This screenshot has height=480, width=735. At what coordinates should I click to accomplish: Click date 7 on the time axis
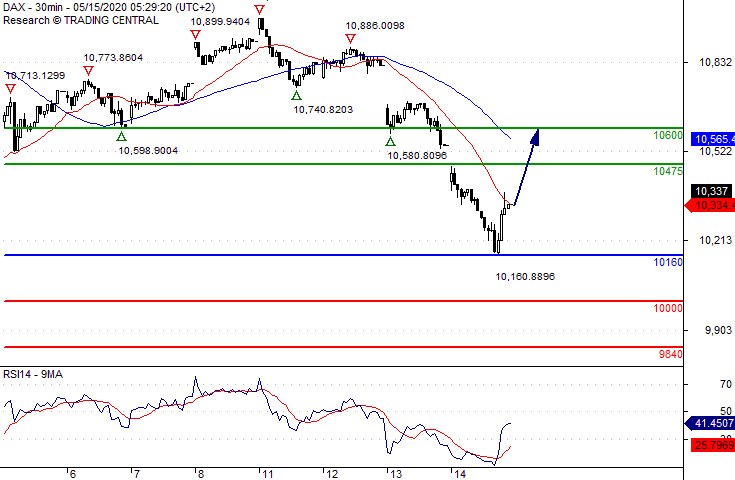tap(136, 474)
